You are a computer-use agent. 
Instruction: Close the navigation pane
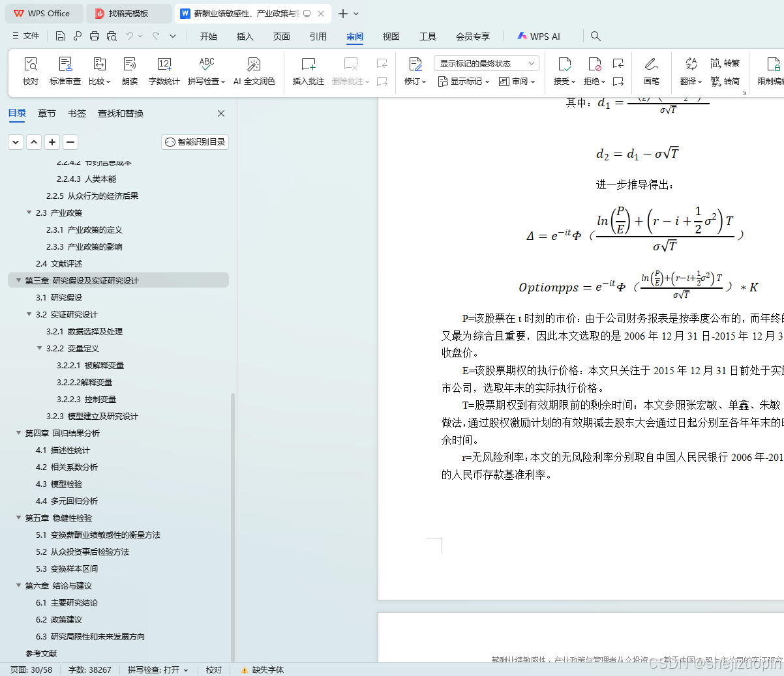coord(221,113)
